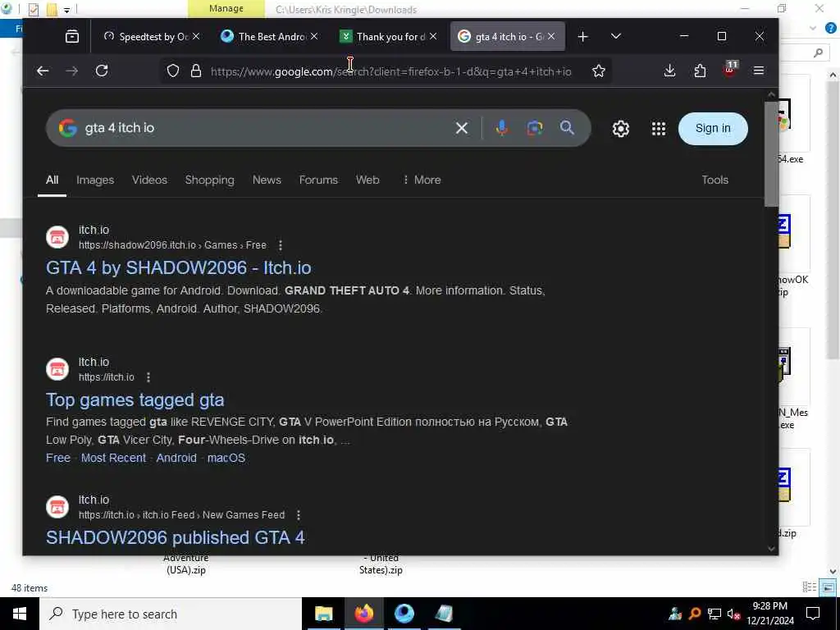840x630 pixels.
Task: Open 'SHADOW2096 published GTA 4' result
Action: (x=176, y=537)
